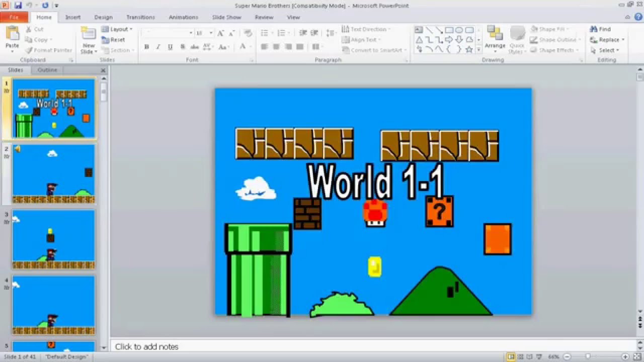Decrease font size with the shrink icon
644x362 pixels.
pyautogui.click(x=231, y=33)
